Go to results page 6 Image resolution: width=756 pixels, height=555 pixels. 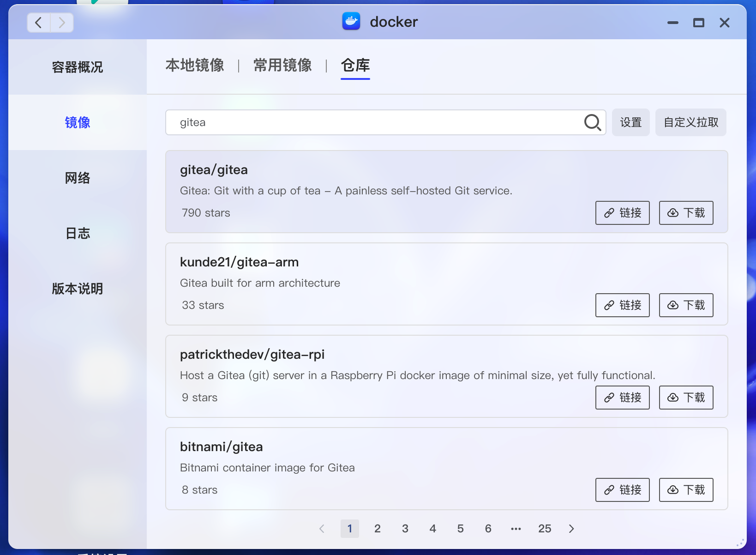tap(488, 529)
